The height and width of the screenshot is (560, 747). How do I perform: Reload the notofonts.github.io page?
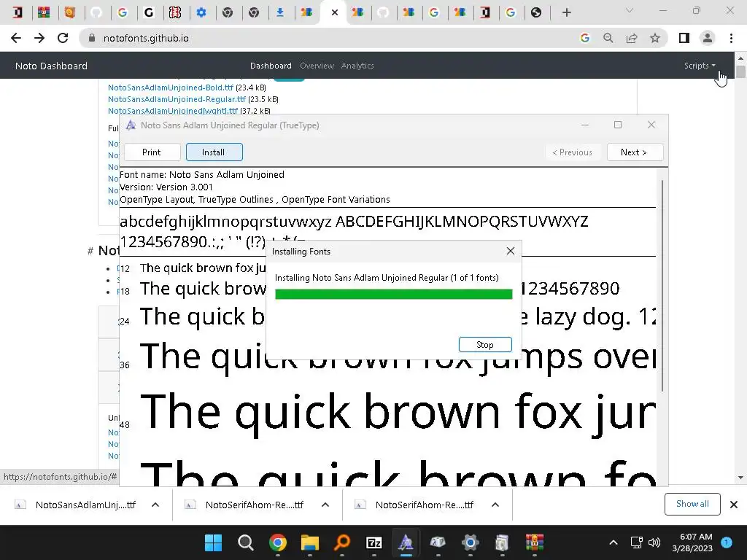pyautogui.click(x=63, y=38)
